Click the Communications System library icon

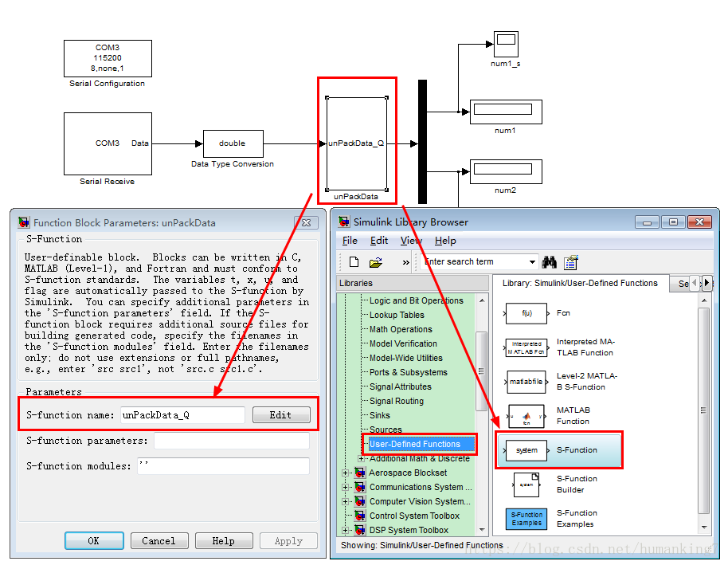click(x=360, y=488)
